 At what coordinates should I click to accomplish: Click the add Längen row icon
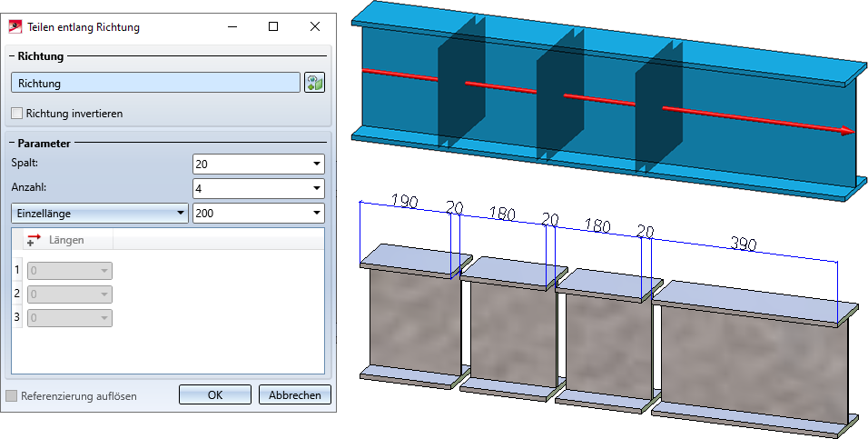pos(34,239)
